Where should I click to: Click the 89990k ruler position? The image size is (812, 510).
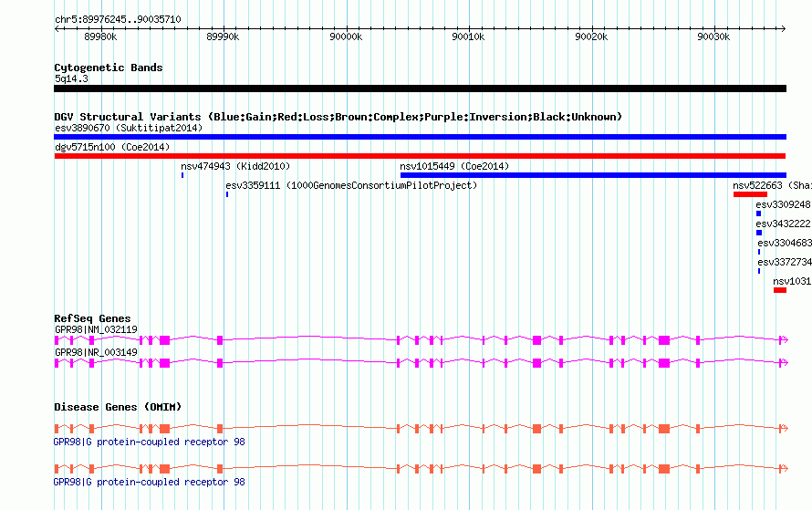(223, 36)
